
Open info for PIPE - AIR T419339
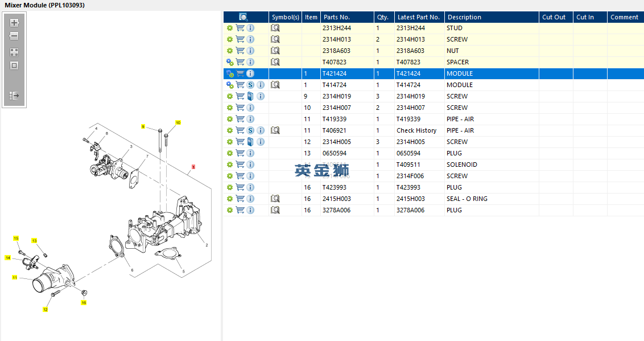click(x=250, y=119)
